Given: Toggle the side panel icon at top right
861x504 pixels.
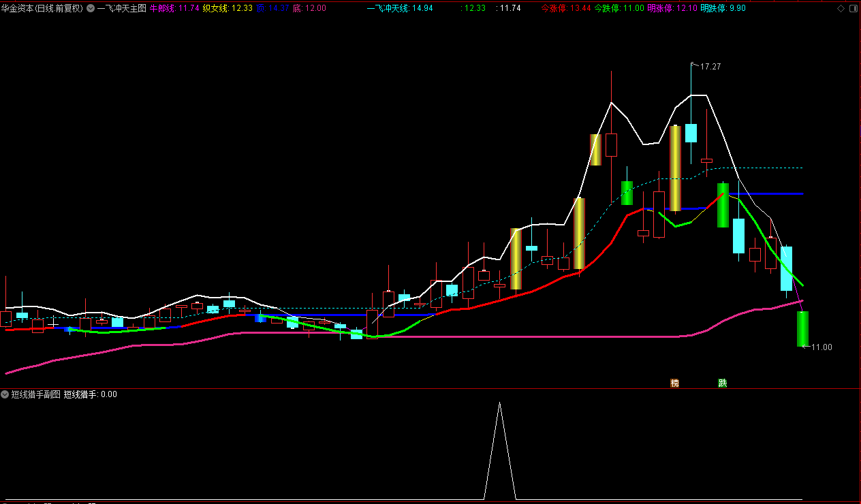Looking at the screenshot, I should tap(854, 8).
